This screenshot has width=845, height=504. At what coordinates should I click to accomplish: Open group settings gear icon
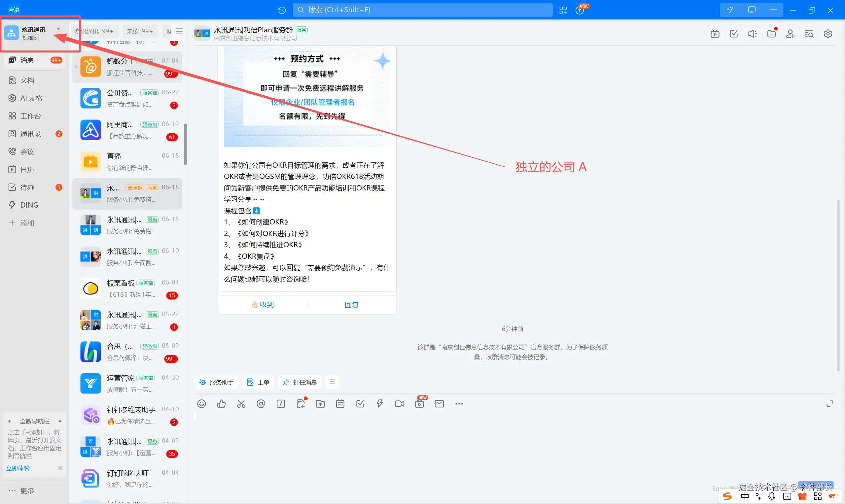(828, 34)
